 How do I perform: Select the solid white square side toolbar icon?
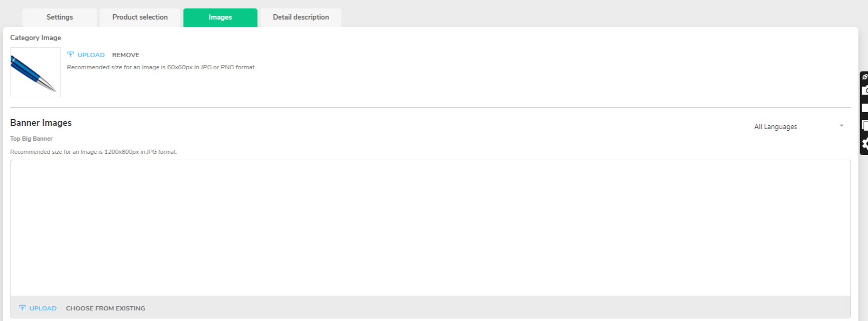point(865,108)
